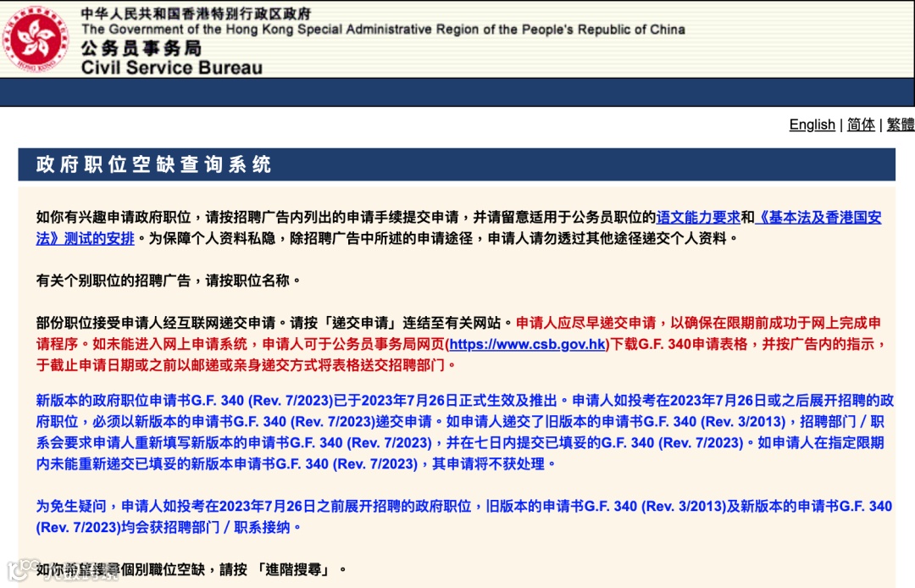Click the red text beginning 申请人应尽早递交申请
Viewport: 915px width, 588px height.
tap(461, 344)
